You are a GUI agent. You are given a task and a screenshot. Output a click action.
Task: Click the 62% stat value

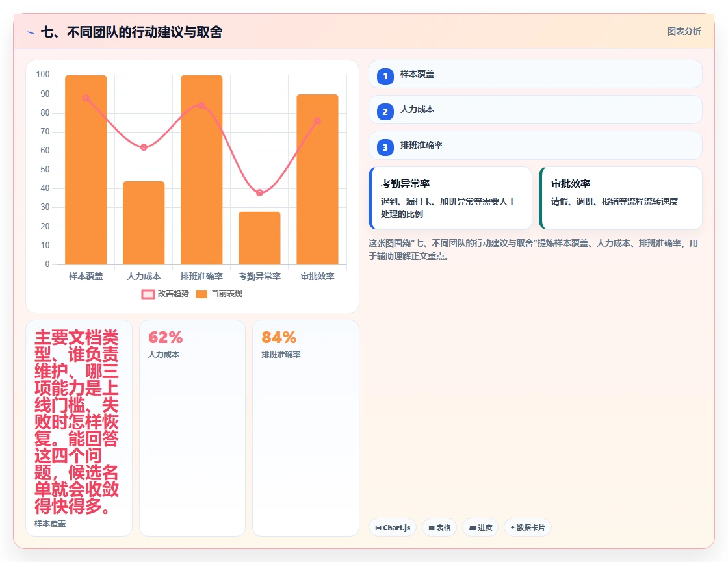[165, 337]
